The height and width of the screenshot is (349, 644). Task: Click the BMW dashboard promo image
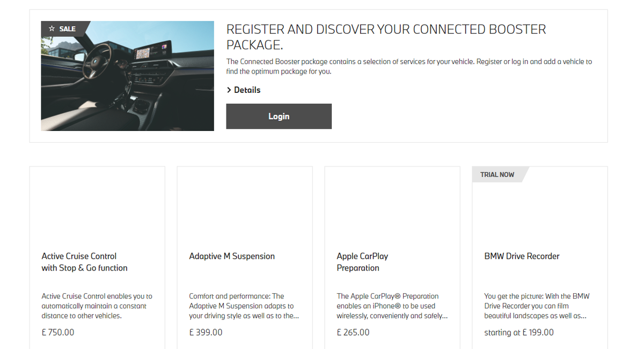[x=127, y=76]
